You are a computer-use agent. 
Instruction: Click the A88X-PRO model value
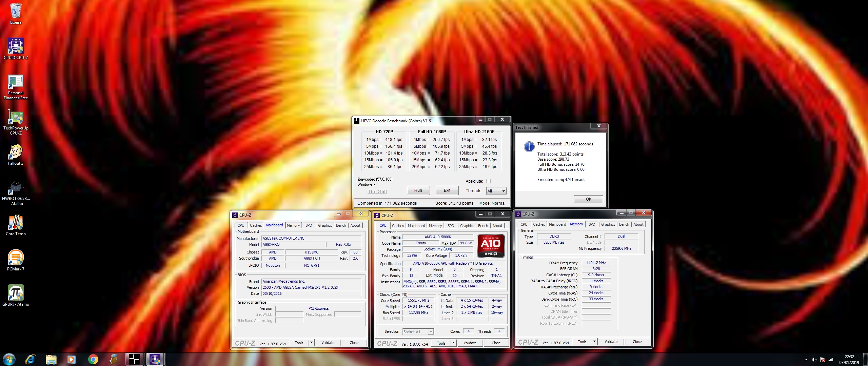[293, 245]
